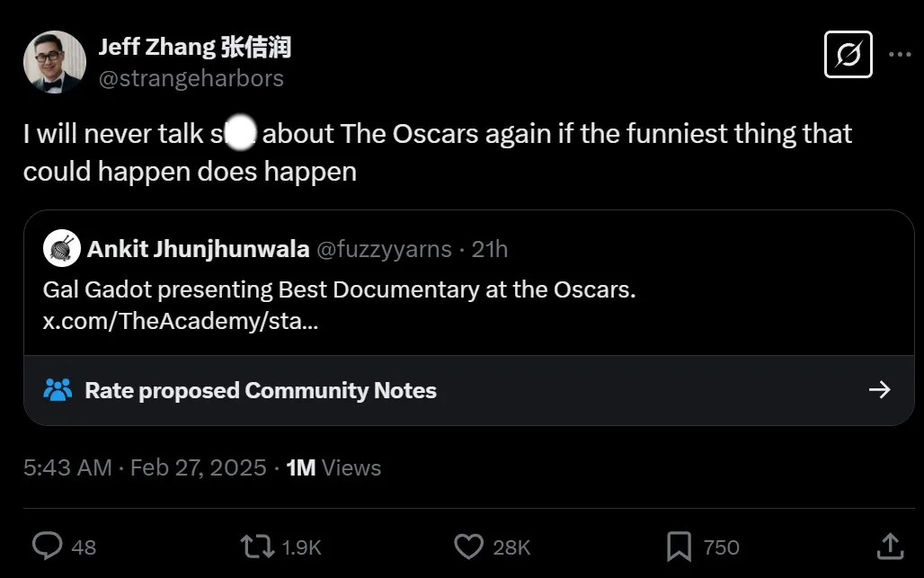This screenshot has width=924, height=578.
Task: View the 1M Views analytics
Action: click(333, 467)
